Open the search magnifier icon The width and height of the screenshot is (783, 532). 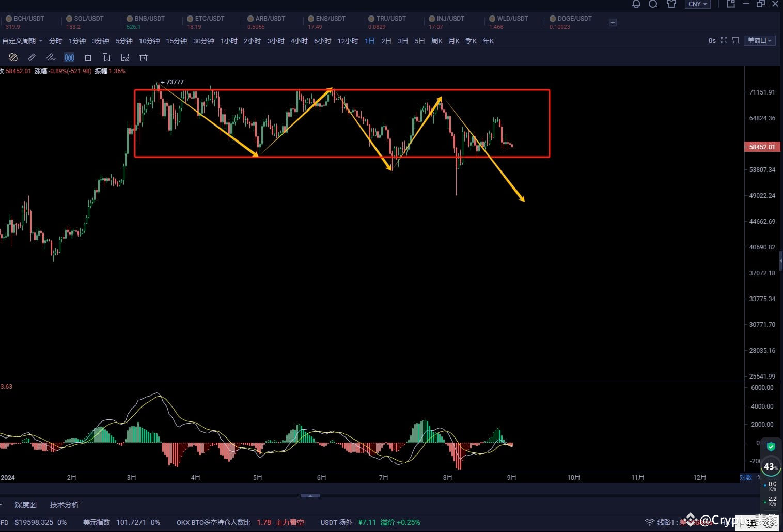coord(653,4)
